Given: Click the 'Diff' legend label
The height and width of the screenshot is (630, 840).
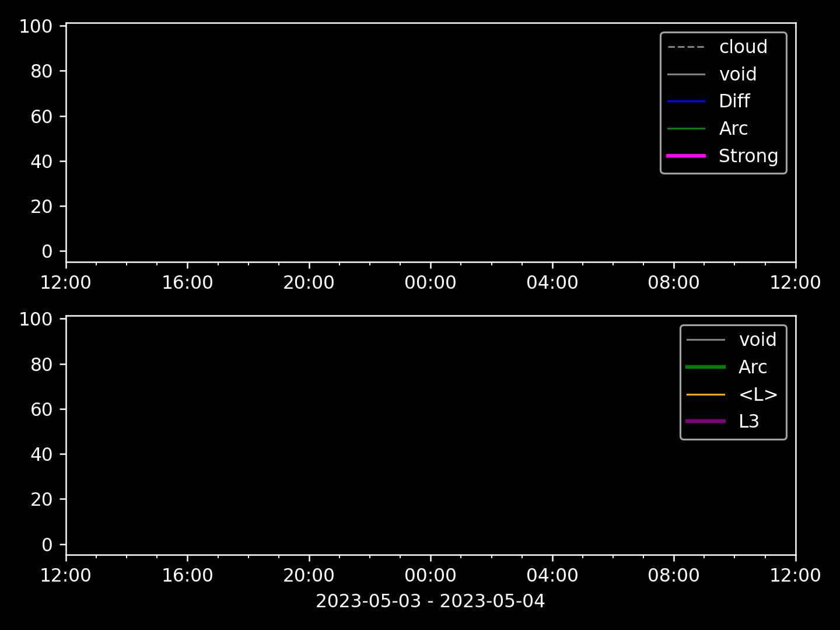Looking at the screenshot, I should pos(734,101).
